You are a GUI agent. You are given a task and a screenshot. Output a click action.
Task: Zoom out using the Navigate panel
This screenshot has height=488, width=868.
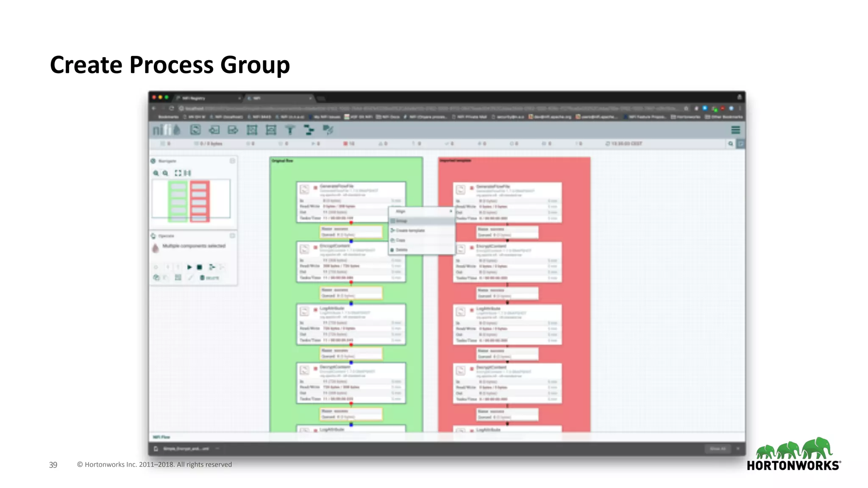pos(165,173)
